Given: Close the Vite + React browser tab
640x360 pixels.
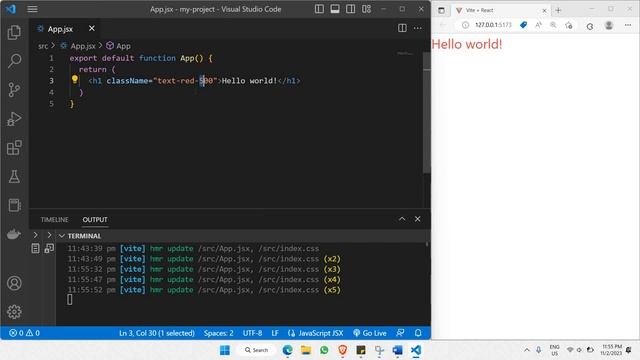Looking at the screenshot, I should 544,11.
